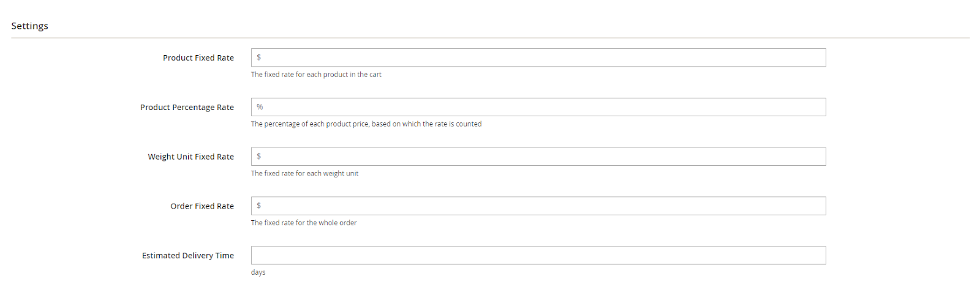Click the Estimated Delivery Time label
980x282 pixels.
click(187, 256)
